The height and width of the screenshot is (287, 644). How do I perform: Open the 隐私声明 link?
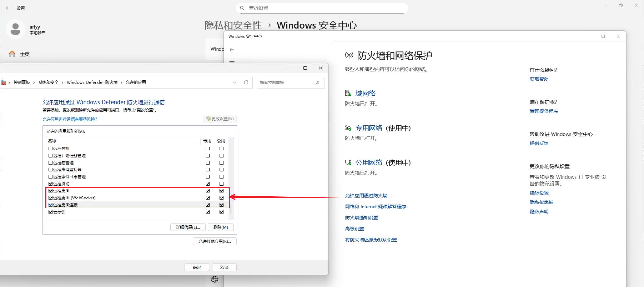pyautogui.click(x=539, y=212)
